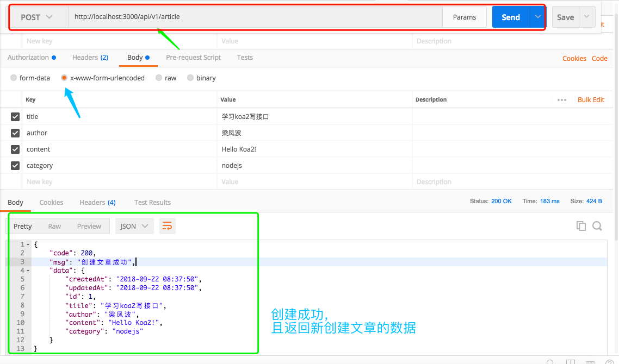Viewport: 619px width, 364px height.
Task: Click the "createdAt" line in response JSON
Action: [x=133, y=279]
